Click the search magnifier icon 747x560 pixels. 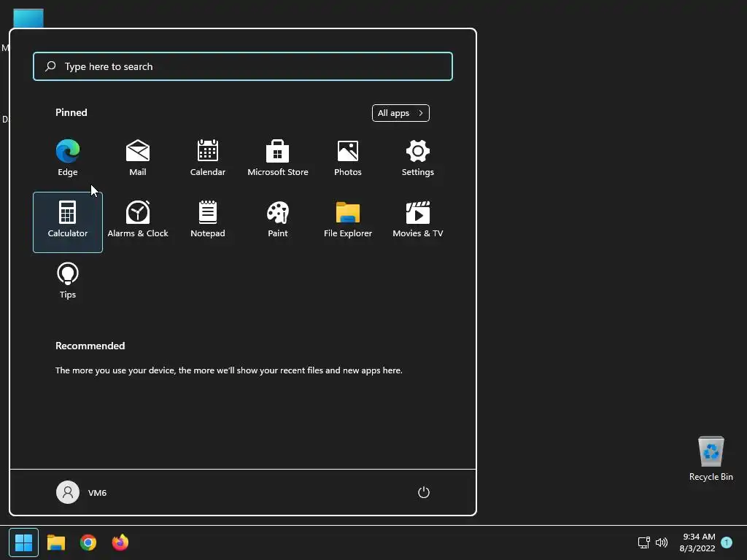pos(50,66)
